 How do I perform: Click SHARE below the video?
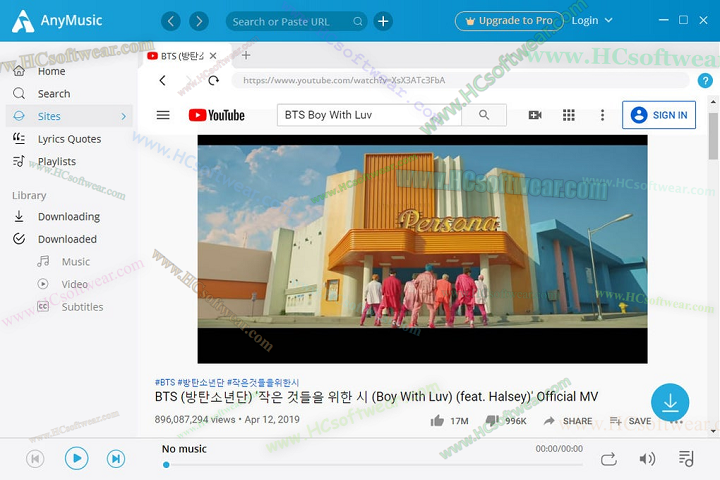point(568,421)
